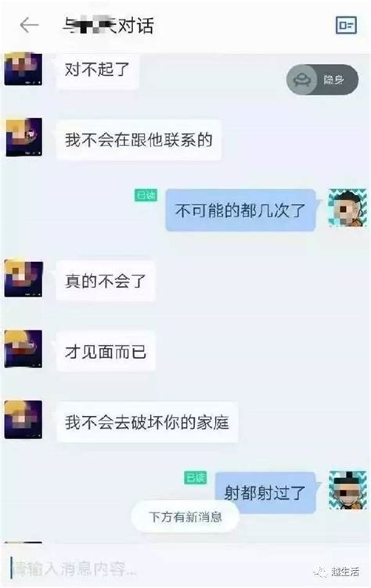Viewport: 371px width, 588px height.
Task: Select the 我不会在跟他联系的 message bubble
Action: tap(139, 140)
